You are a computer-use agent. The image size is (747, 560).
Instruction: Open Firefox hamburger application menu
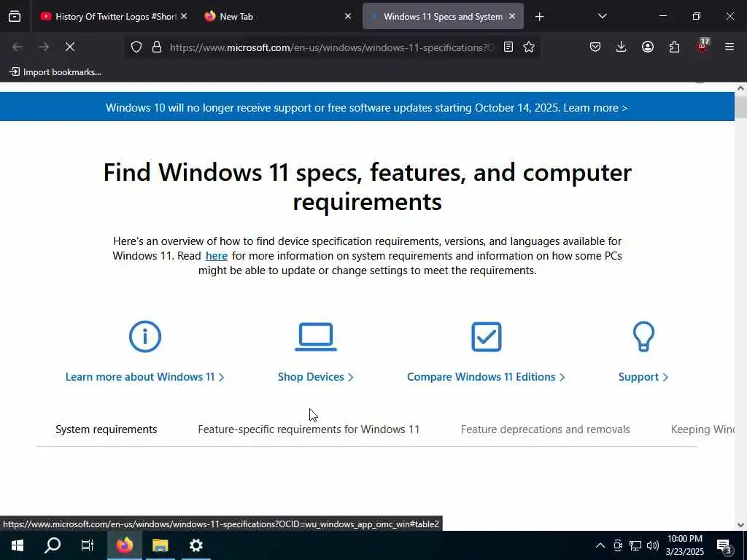729,47
